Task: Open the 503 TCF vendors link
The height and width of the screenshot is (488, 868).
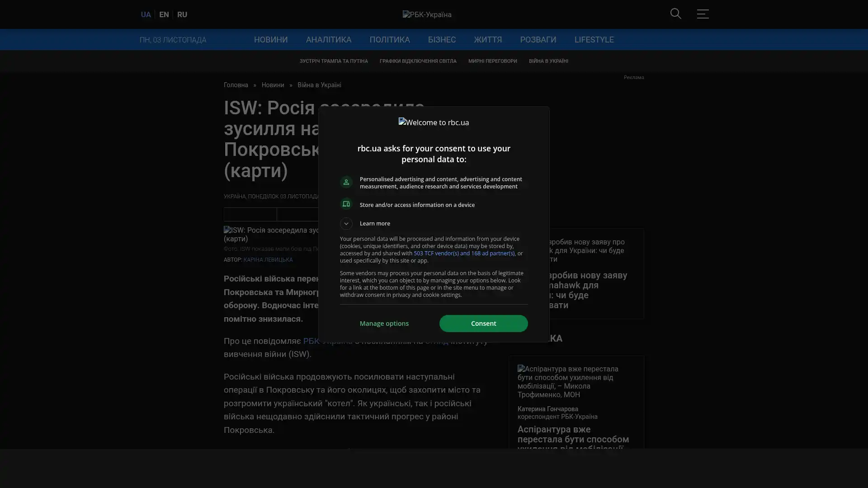Action: [x=463, y=253]
